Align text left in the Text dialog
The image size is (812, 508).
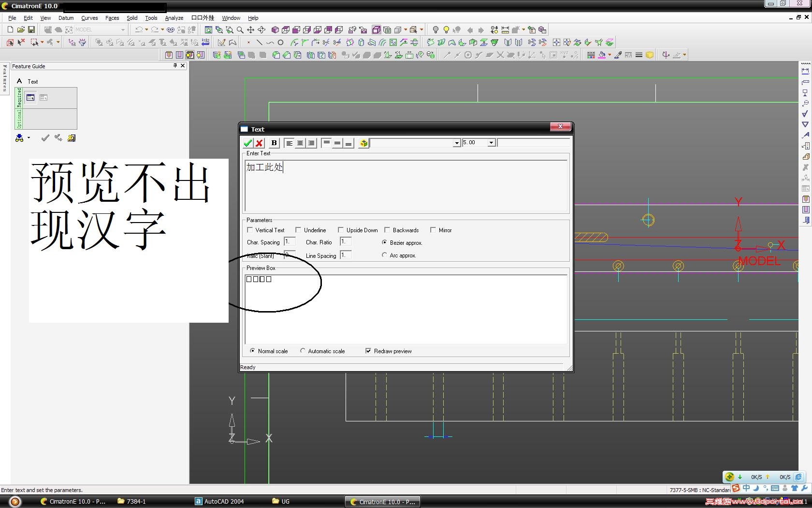click(x=289, y=143)
